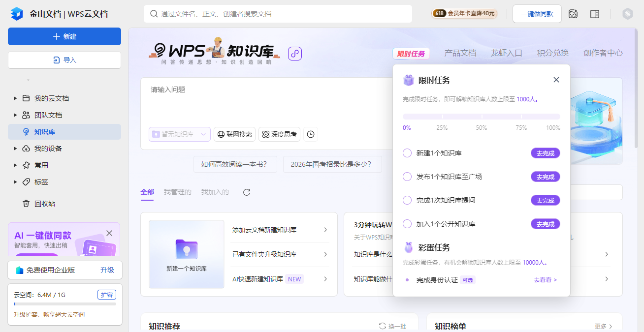The width and height of the screenshot is (644, 332).
Task: Check the 完成1次知识库提问 task circle
Action: pos(407,200)
